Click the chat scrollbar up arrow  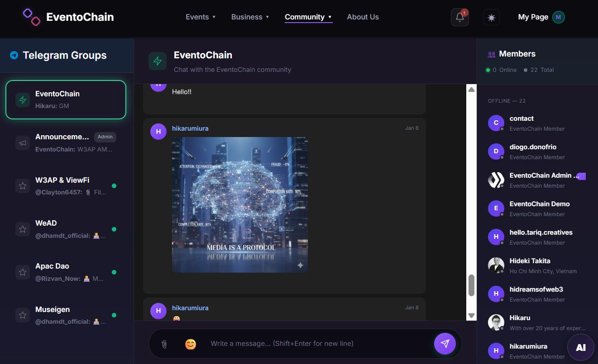(x=471, y=90)
